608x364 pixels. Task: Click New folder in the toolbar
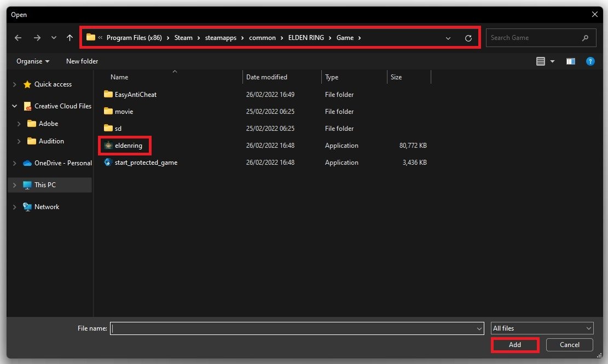point(82,61)
